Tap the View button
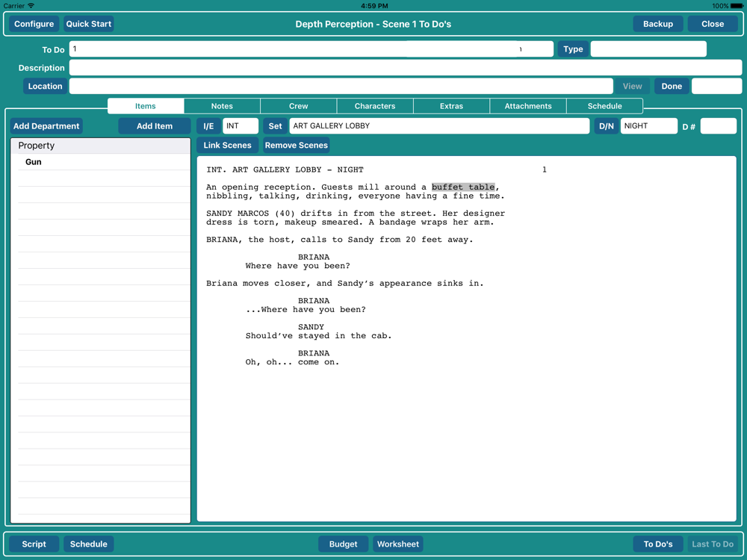Screen dimensions: 747x560 (632, 86)
